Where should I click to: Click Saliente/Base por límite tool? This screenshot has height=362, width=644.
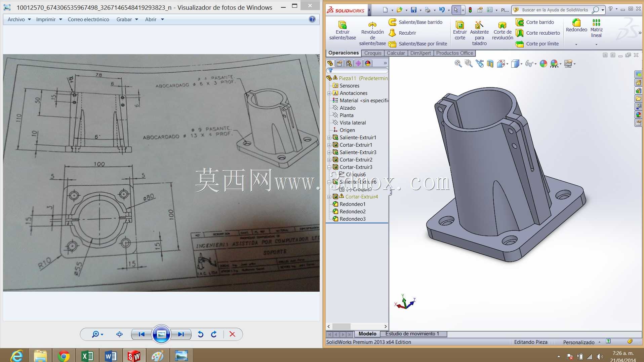[x=418, y=44]
